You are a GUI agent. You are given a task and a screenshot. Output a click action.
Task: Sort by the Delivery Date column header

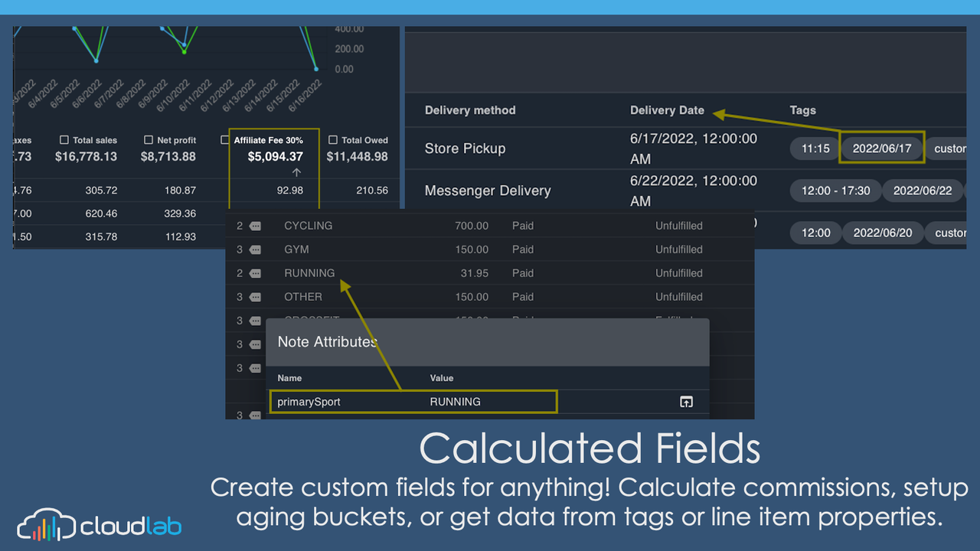[x=667, y=109]
